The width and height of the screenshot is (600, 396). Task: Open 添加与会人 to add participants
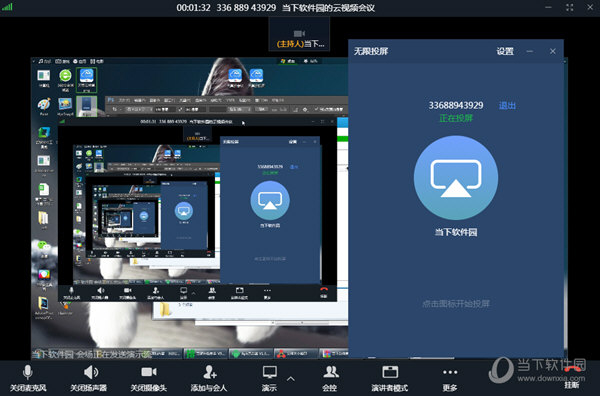coord(209,378)
